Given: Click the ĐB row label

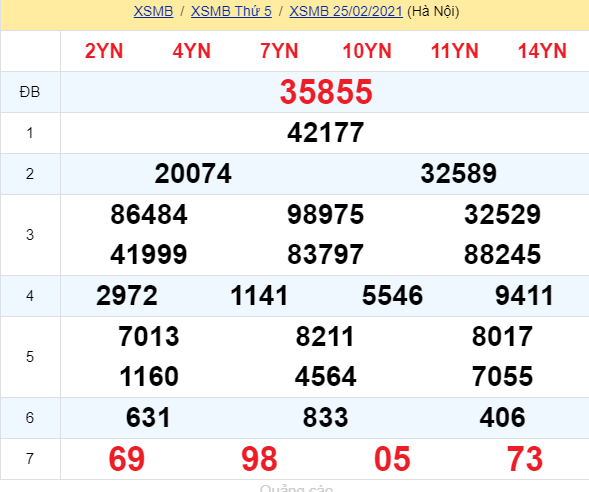Looking at the screenshot, I should 30,92.
